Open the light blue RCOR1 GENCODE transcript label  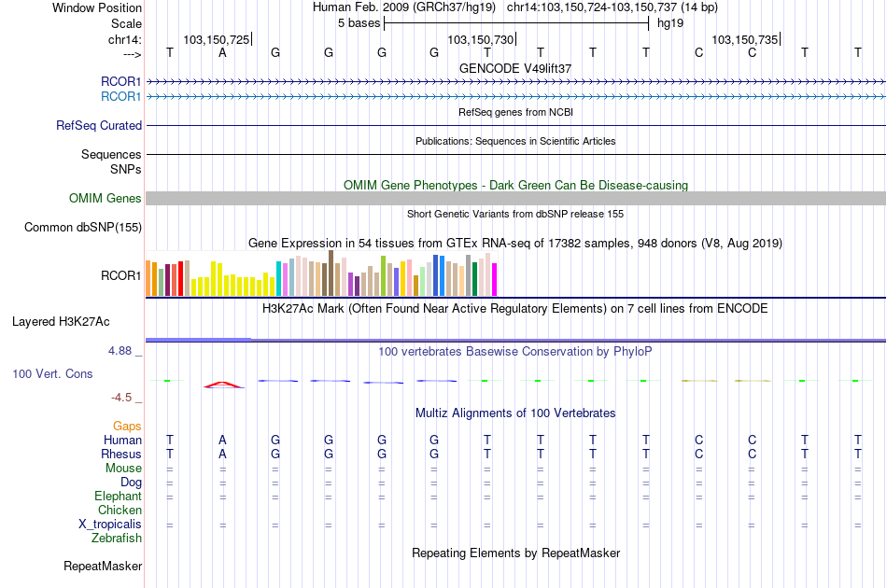[120, 97]
